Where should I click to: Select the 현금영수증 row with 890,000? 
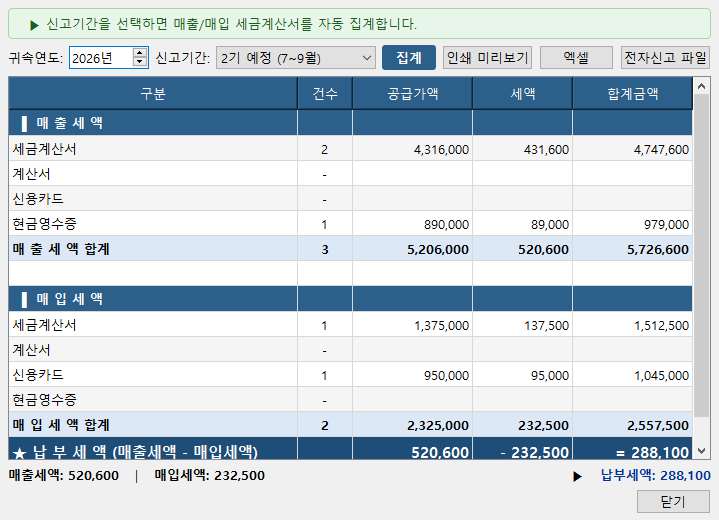pos(350,224)
